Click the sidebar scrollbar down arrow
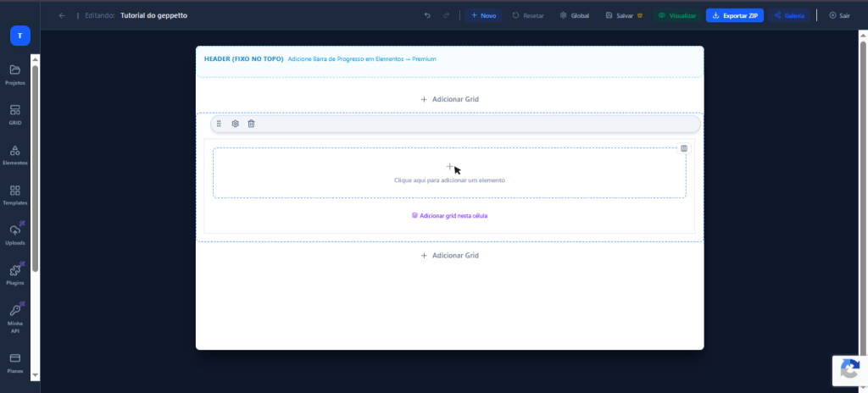 [x=35, y=374]
